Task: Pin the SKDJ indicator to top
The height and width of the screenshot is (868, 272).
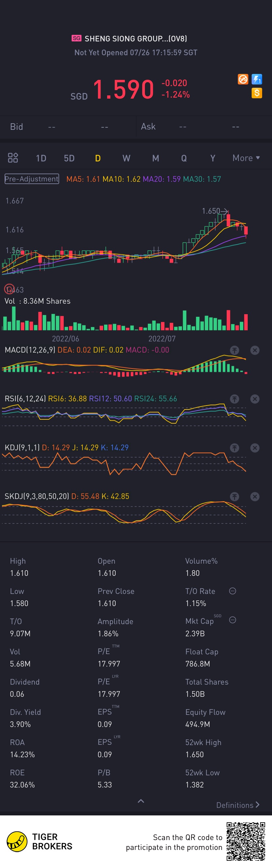Action: point(235,496)
